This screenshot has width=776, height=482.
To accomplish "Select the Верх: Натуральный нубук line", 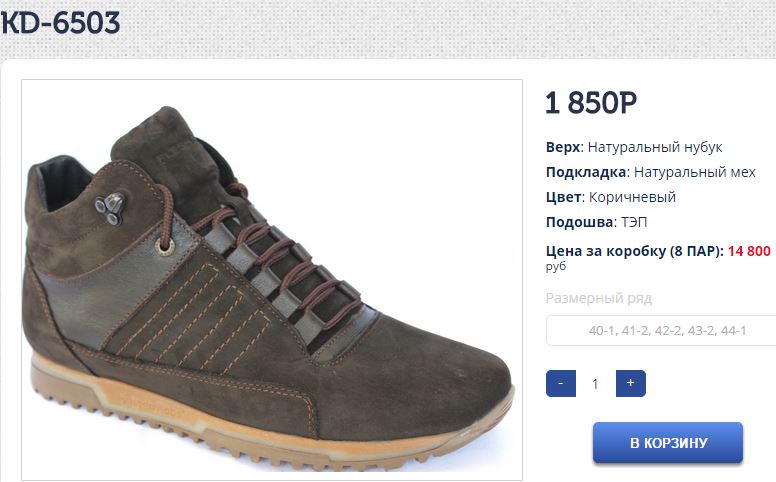I will coord(634,147).
